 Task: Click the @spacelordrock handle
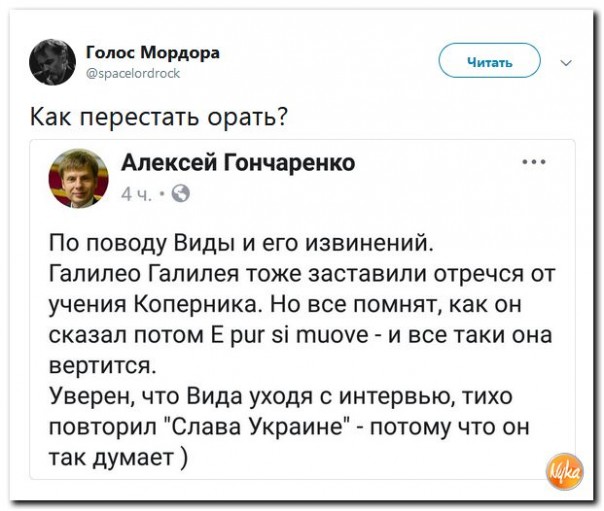click(x=134, y=72)
